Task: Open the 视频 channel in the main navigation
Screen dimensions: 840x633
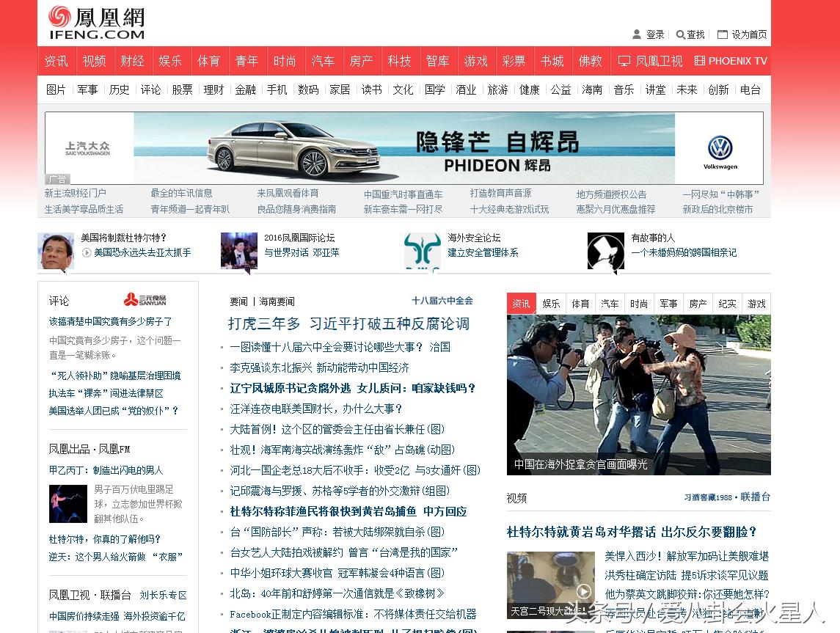Action: click(x=94, y=61)
